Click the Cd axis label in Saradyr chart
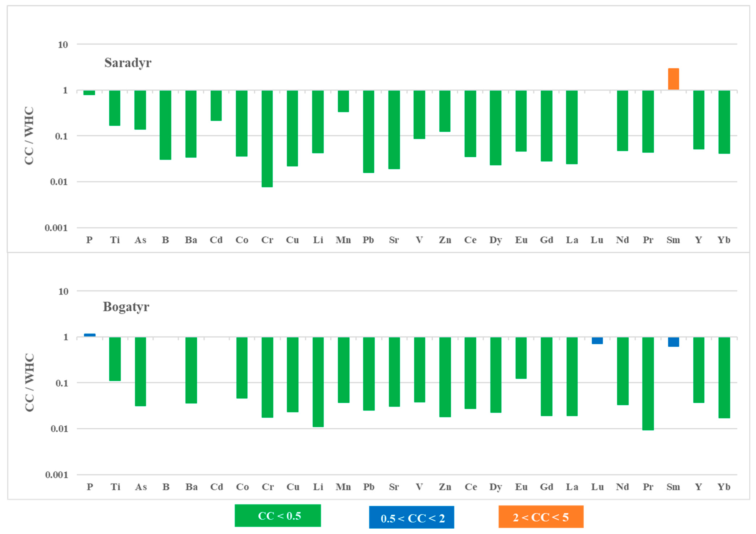756x534 pixels. coord(216,240)
